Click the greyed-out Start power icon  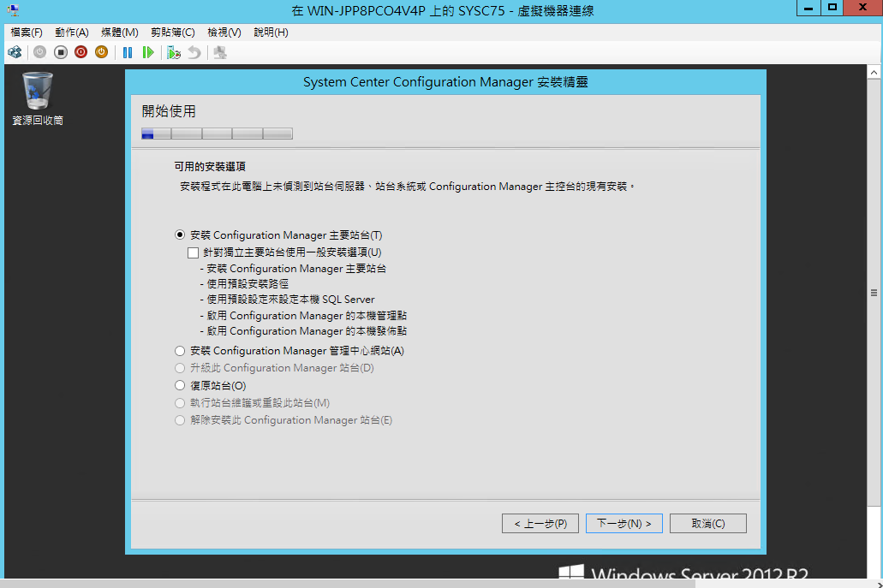click(39, 52)
